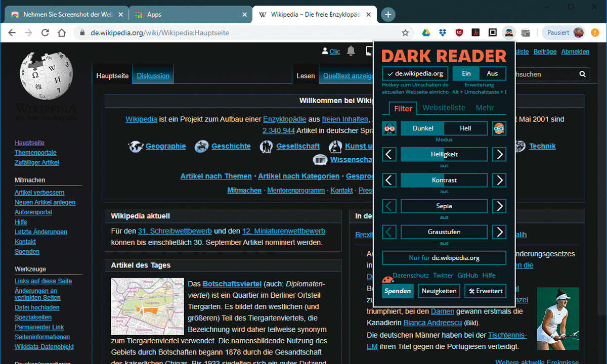Click the Dropbox extension icon
Screen dimensions: 607x364
[443, 33]
